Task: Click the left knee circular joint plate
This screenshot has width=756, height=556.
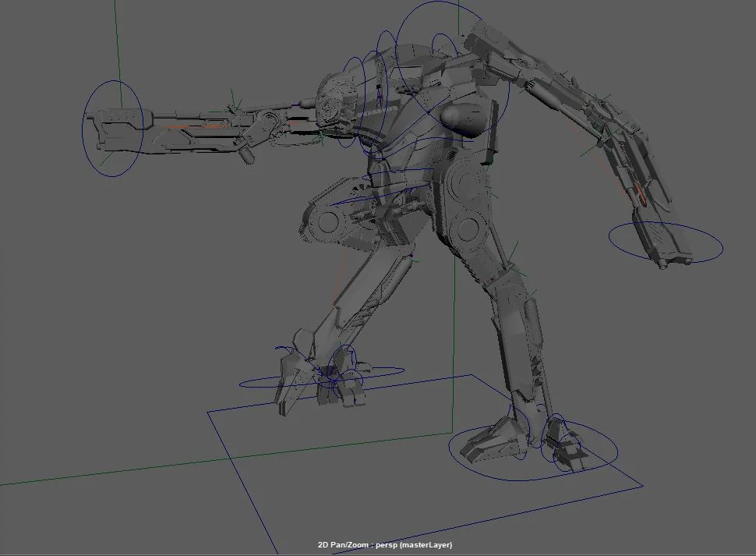Action: click(327, 222)
